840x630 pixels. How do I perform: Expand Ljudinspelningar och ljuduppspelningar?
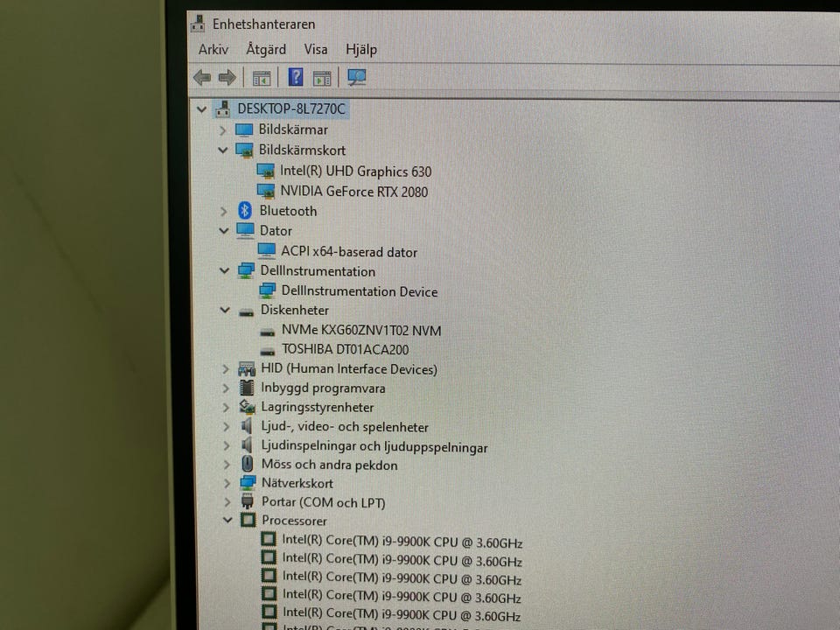(227, 445)
